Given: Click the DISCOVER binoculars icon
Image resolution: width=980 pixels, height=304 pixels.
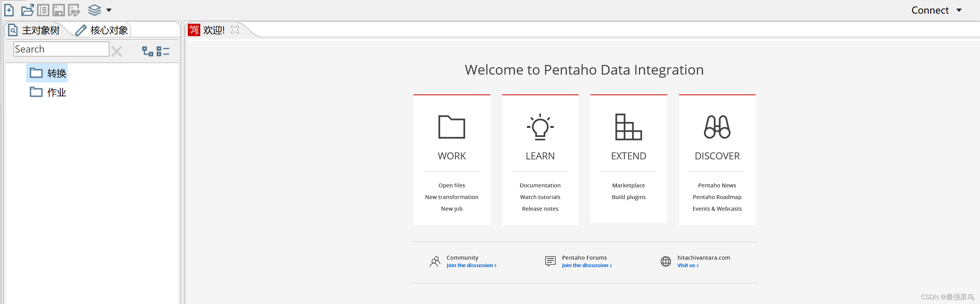Looking at the screenshot, I should [x=717, y=127].
